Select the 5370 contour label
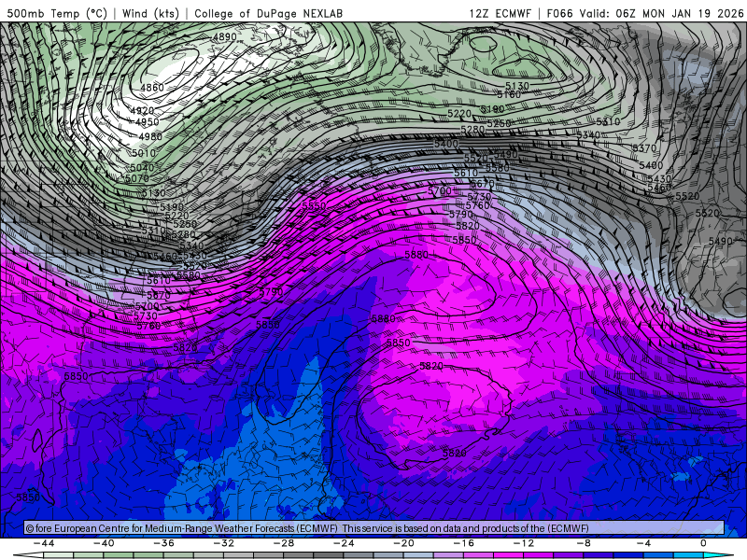The width and height of the screenshot is (747, 560). 644,148
